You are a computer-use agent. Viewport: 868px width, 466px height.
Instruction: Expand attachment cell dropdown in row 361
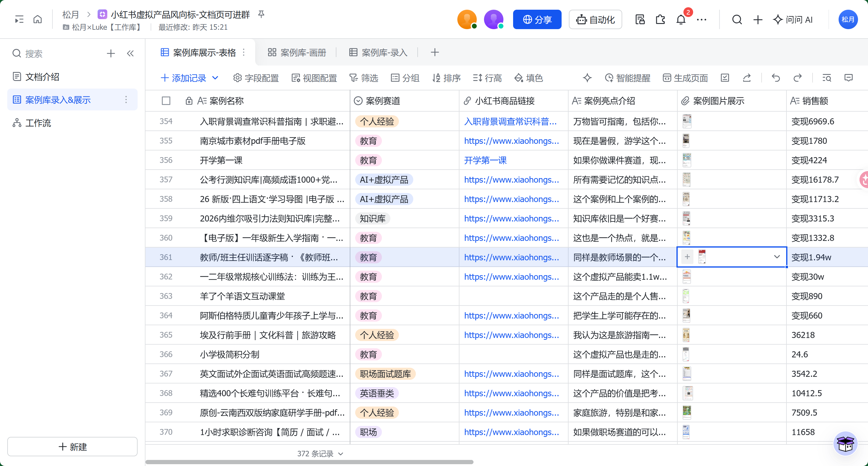click(777, 257)
